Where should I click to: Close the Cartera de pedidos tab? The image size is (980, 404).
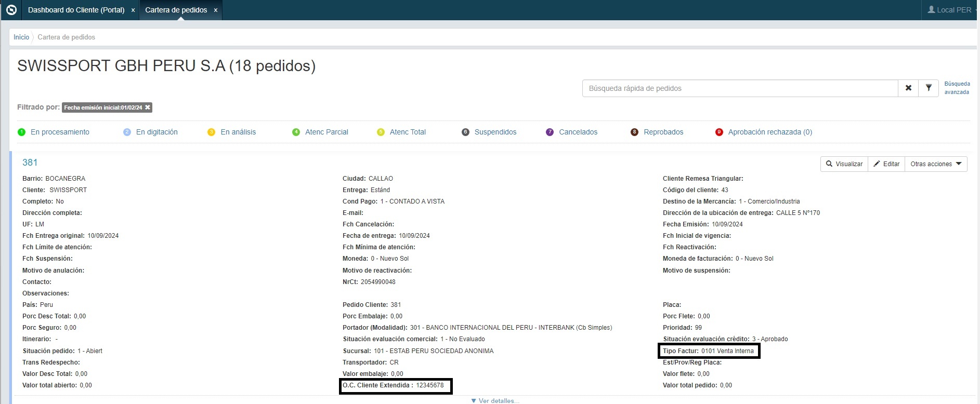tap(216, 10)
